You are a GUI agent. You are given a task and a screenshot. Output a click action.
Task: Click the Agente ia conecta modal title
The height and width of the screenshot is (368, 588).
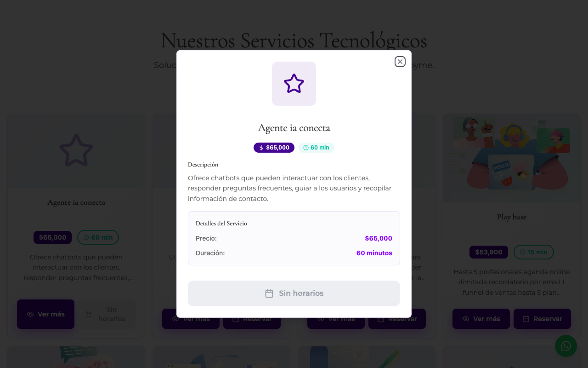pos(294,128)
